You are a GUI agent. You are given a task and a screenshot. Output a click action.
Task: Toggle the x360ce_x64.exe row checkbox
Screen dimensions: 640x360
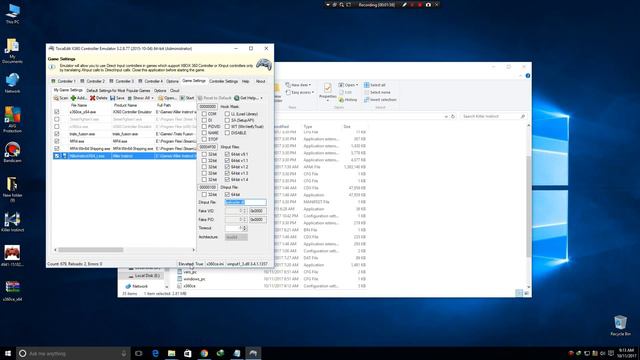tap(57, 111)
